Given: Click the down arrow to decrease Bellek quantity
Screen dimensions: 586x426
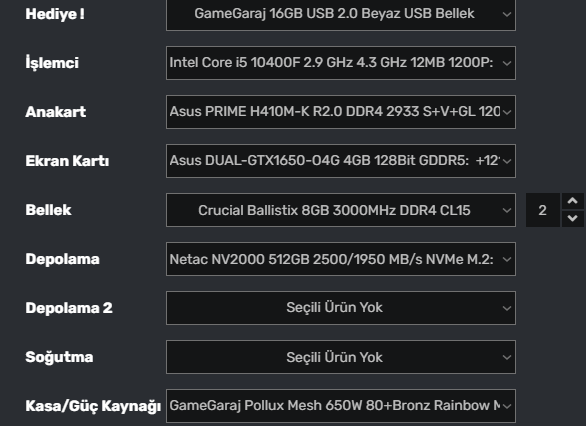Looking at the screenshot, I should coord(573,218).
